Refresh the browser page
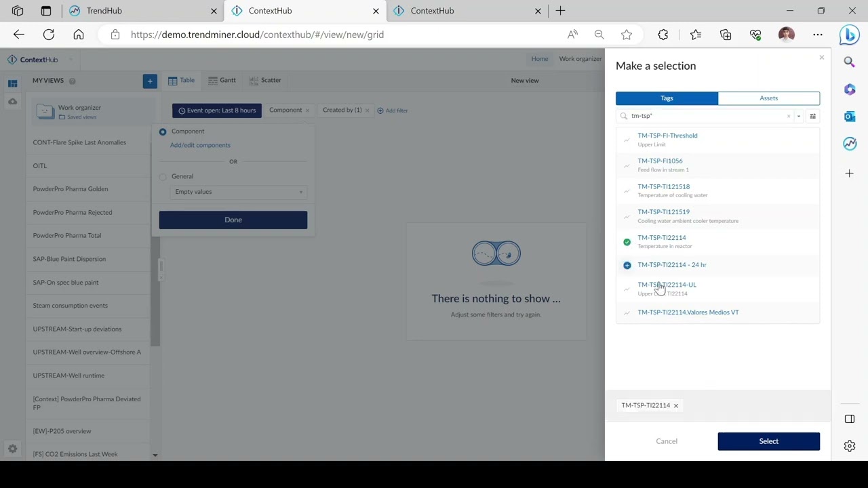The width and height of the screenshot is (868, 488). pos(49,35)
